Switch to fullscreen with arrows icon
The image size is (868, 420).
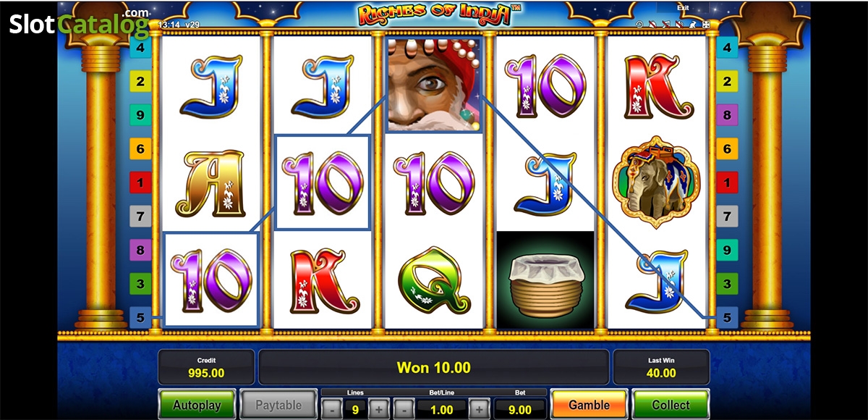pyautogui.click(x=706, y=25)
